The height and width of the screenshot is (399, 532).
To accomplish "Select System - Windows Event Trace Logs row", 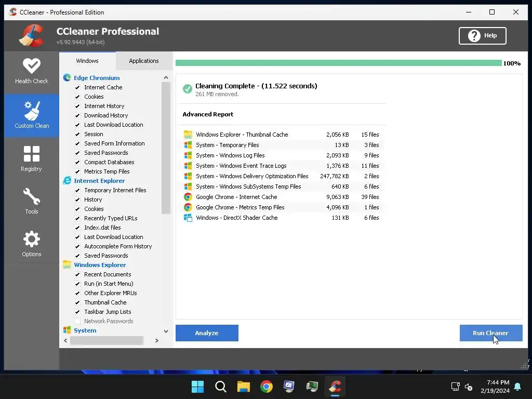I will [281, 166].
